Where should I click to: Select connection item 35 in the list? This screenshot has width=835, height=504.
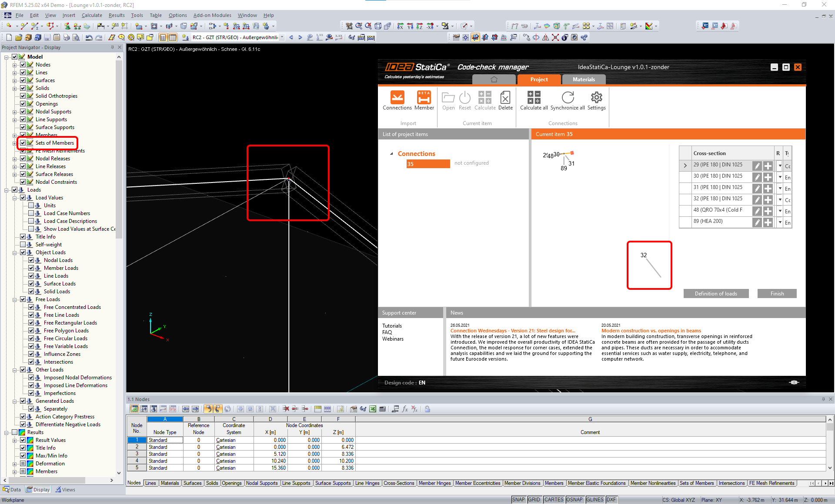click(x=428, y=164)
